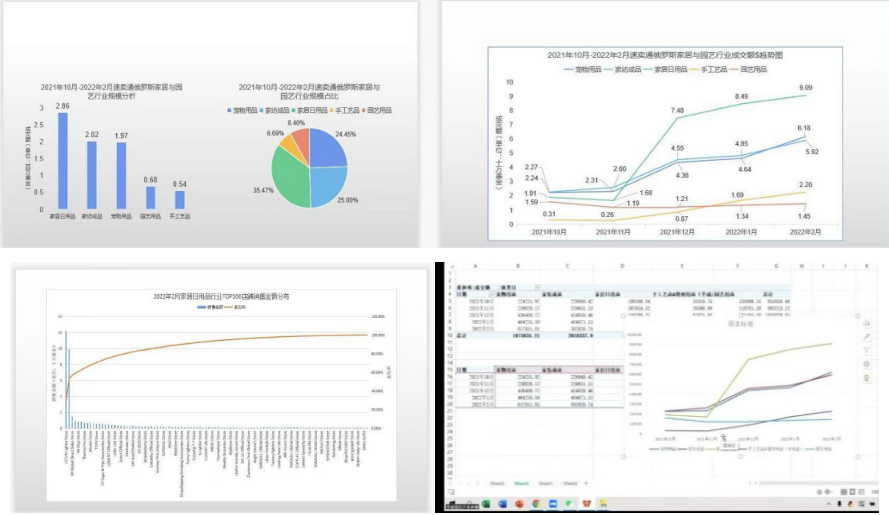The image size is (889, 515).
Task: Open the gear settings icon beside the chart
Action: (866, 365)
